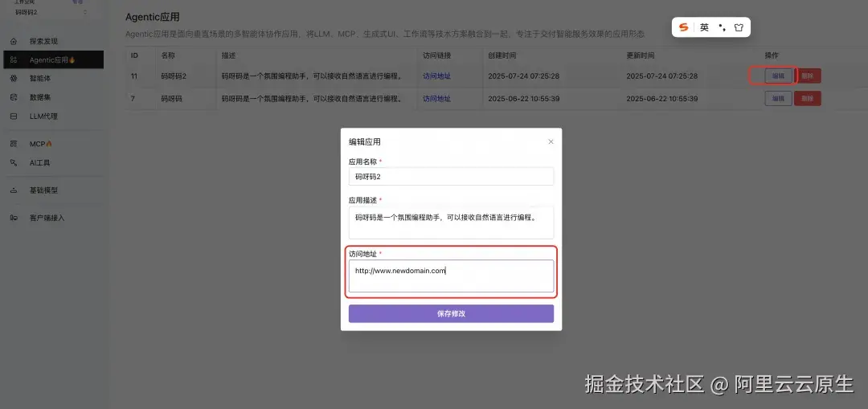Focus the 应用描述 text area
Screen dimensions: 868x409
click(451, 223)
